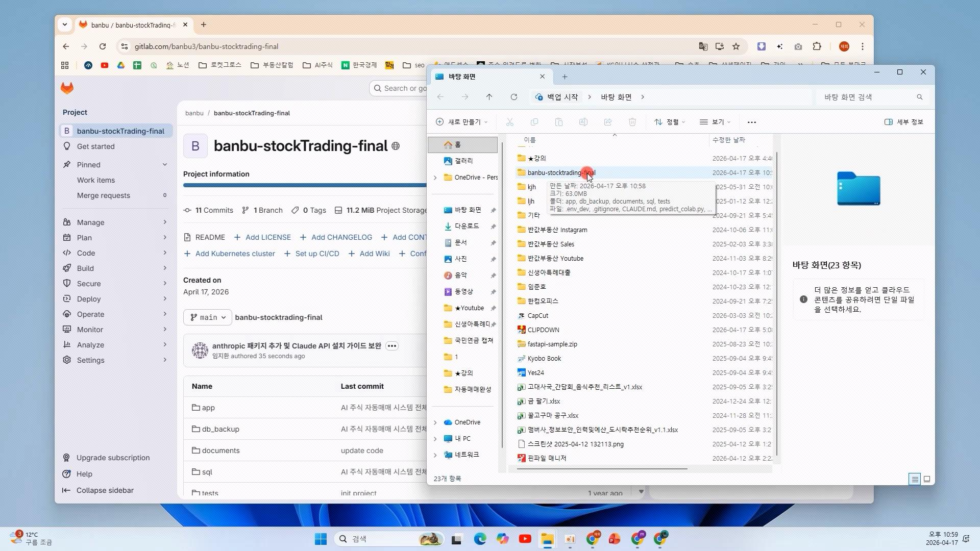Open the Upgrade subscription link
The height and width of the screenshot is (551, 980).
[x=113, y=458]
